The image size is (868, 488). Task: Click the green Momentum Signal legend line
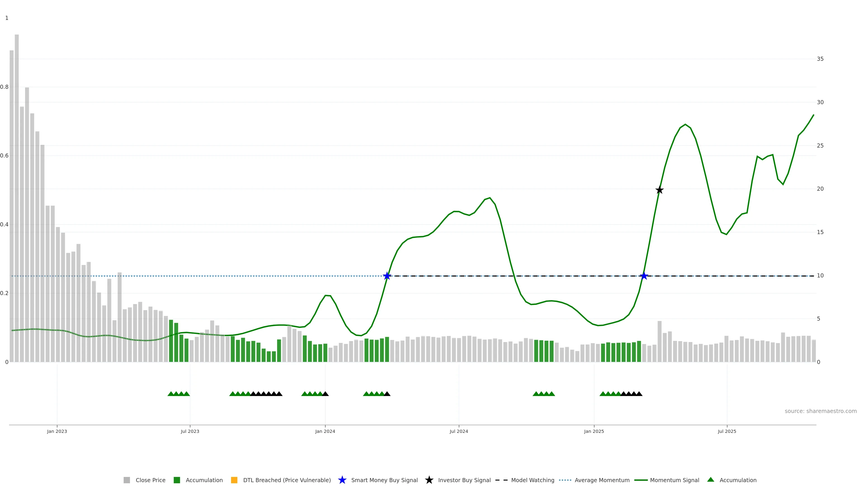[x=641, y=480]
